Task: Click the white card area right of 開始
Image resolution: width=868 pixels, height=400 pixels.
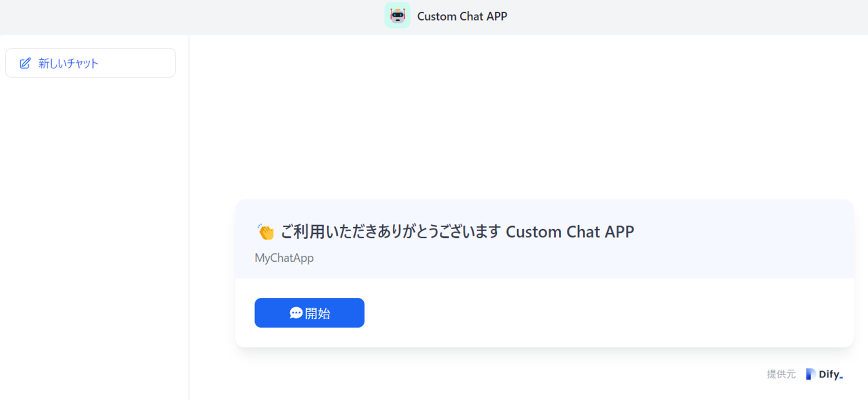Action: click(607, 313)
